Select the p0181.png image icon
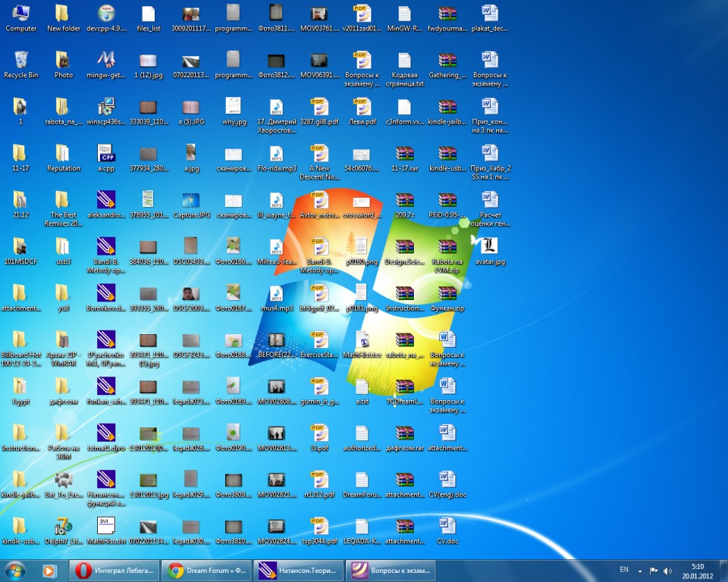 [362, 298]
